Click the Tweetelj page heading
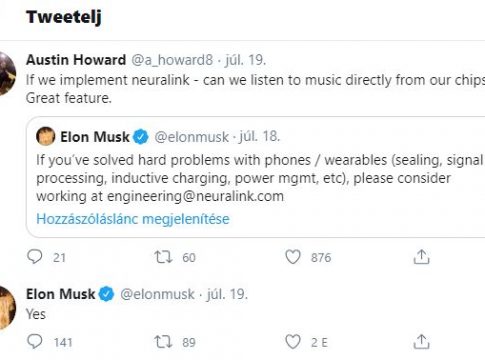The height and width of the screenshot is (360, 485). 64,17
